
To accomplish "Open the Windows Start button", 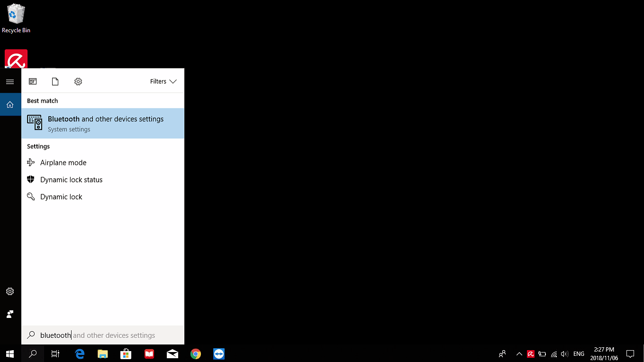I will pyautogui.click(x=10, y=353).
